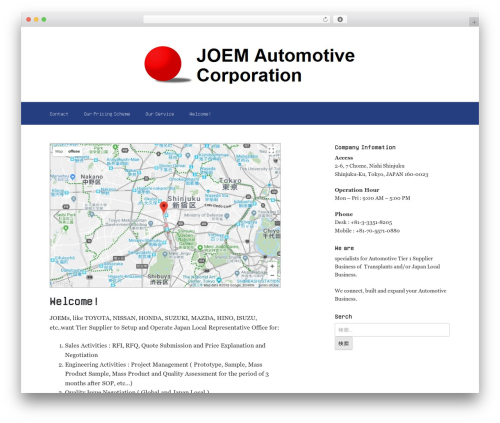Click the search submit button below the field
The width and height of the screenshot is (500, 423).
(344, 343)
